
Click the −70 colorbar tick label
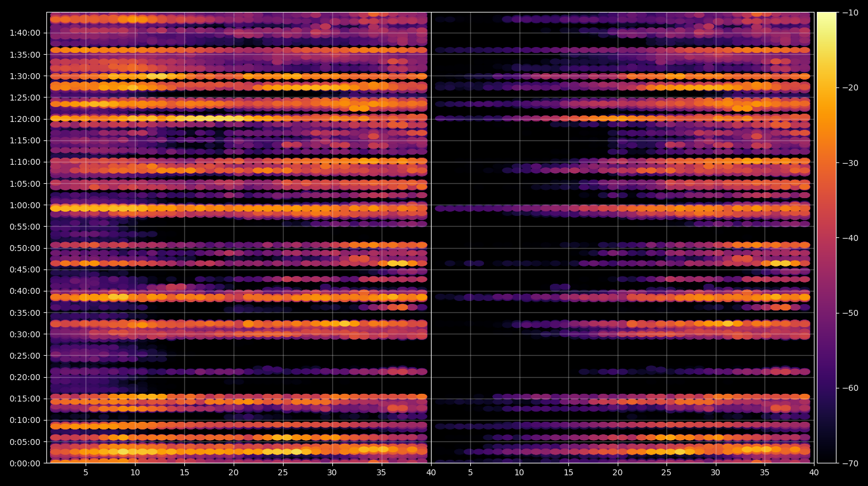[850, 463]
